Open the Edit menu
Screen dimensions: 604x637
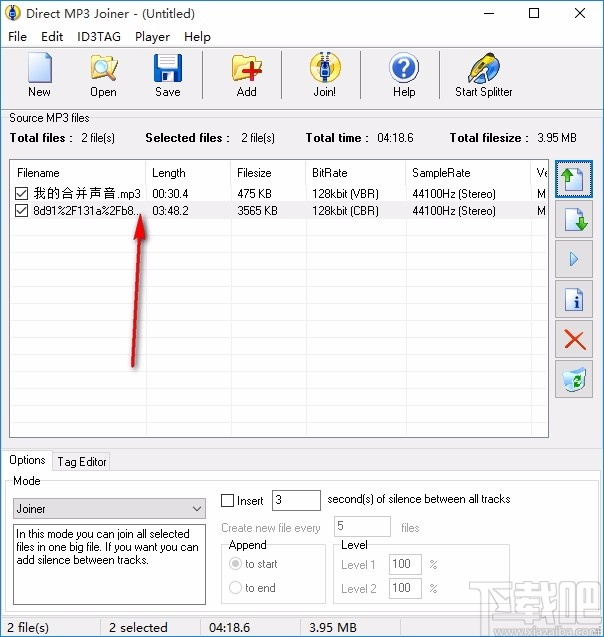point(52,37)
